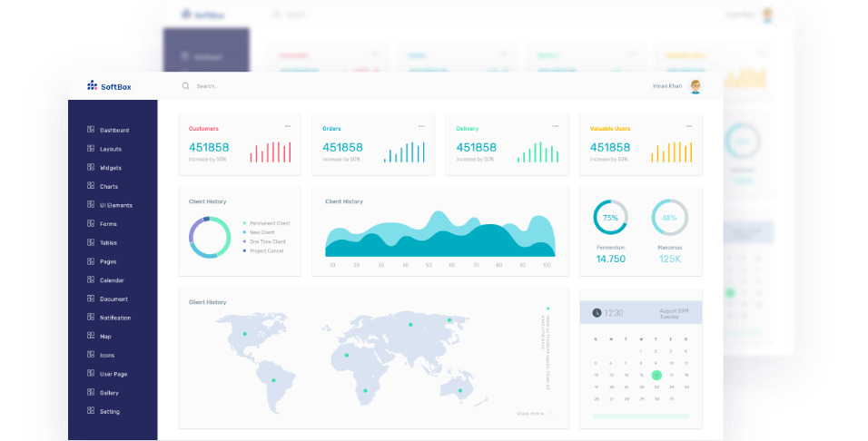Click the SoftBox logo icon
The image size is (868, 441).
click(x=92, y=85)
